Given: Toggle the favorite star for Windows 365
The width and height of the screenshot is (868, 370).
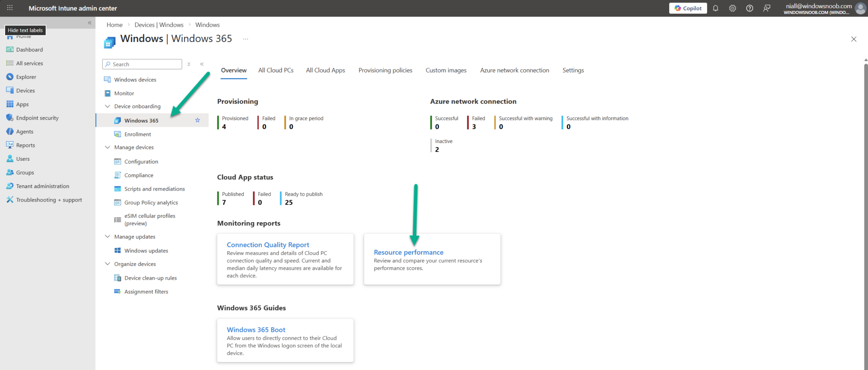Looking at the screenshot, I should tap(198, 120).
